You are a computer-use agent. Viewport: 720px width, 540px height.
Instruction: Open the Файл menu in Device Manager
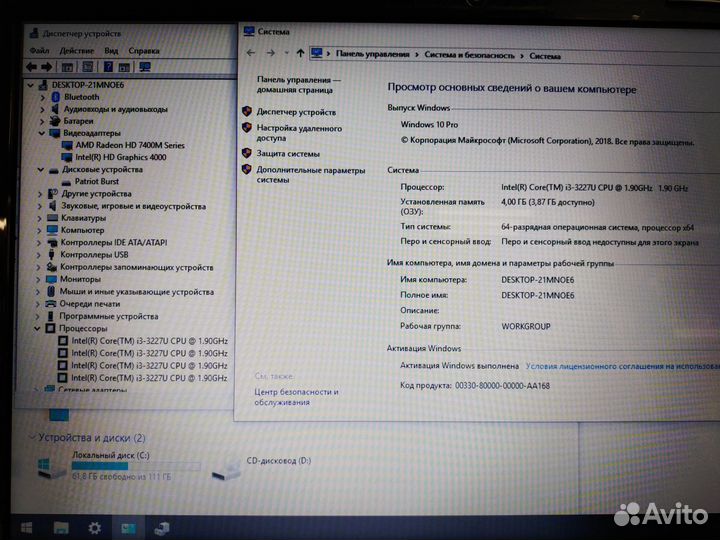click(x=39, y=51)
